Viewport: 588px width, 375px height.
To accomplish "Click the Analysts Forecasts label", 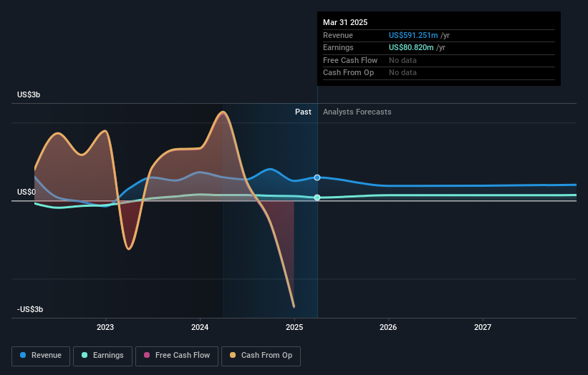I will click(357, 112).
